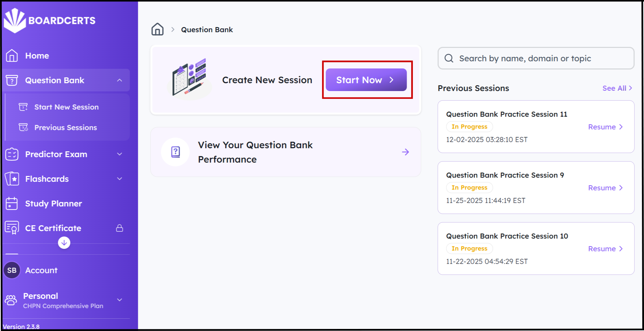Click the home breadcrumb icon
Image resolution: width=644 pixels, height=331 pixels.
(x=157, y=29)
